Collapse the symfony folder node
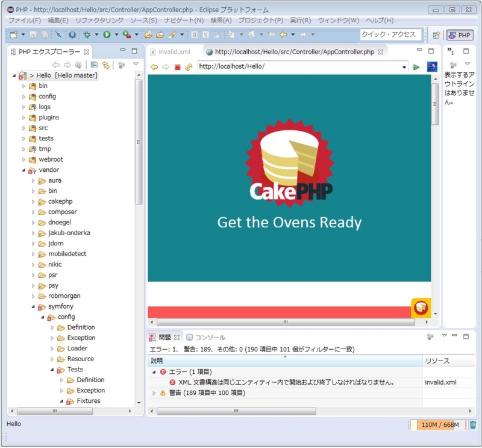This screenshot has height=448, width=482. [x=33, y=307]
